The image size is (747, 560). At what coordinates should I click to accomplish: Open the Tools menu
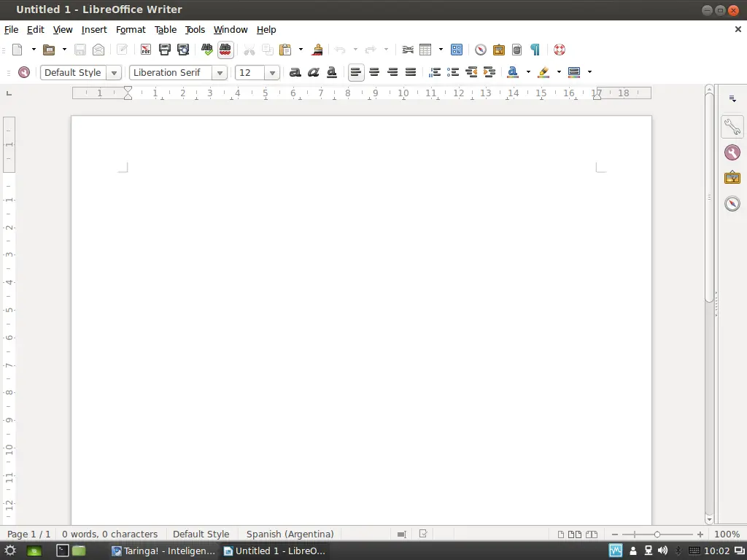[195, 29]
